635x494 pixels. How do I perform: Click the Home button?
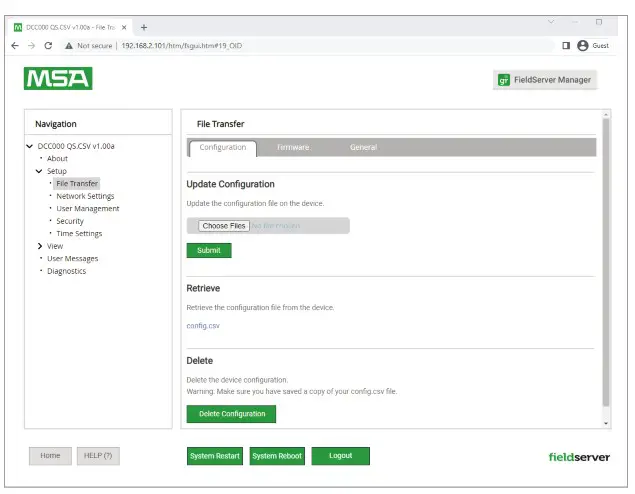[50, 456]
